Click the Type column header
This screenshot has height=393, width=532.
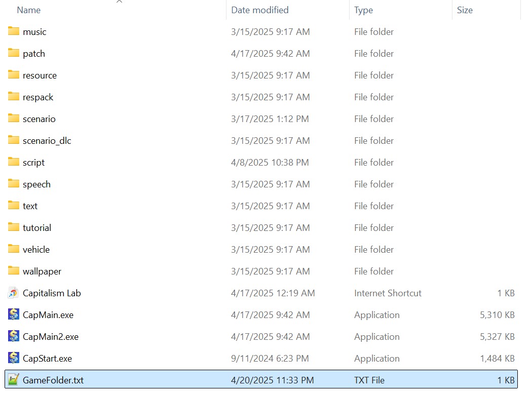click(363, 10)
